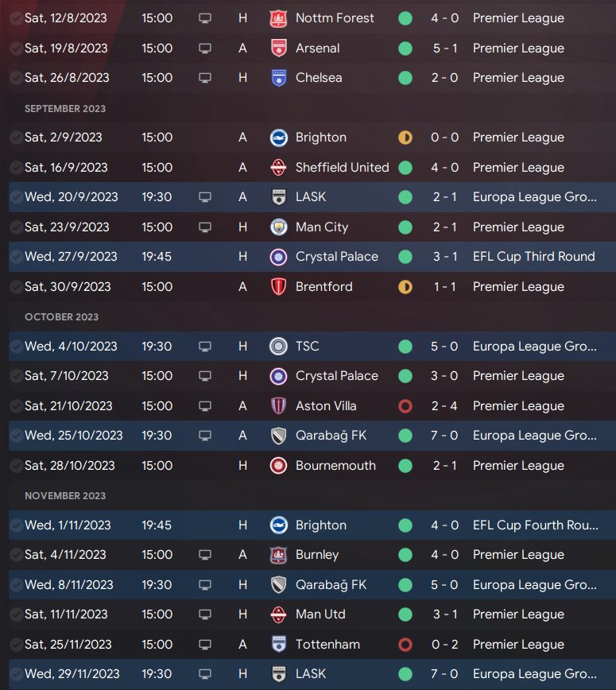Toggle the checkmark for Wed 20/9/2023 fixture
Screen dimensions: 616x690
pos(16,197)
